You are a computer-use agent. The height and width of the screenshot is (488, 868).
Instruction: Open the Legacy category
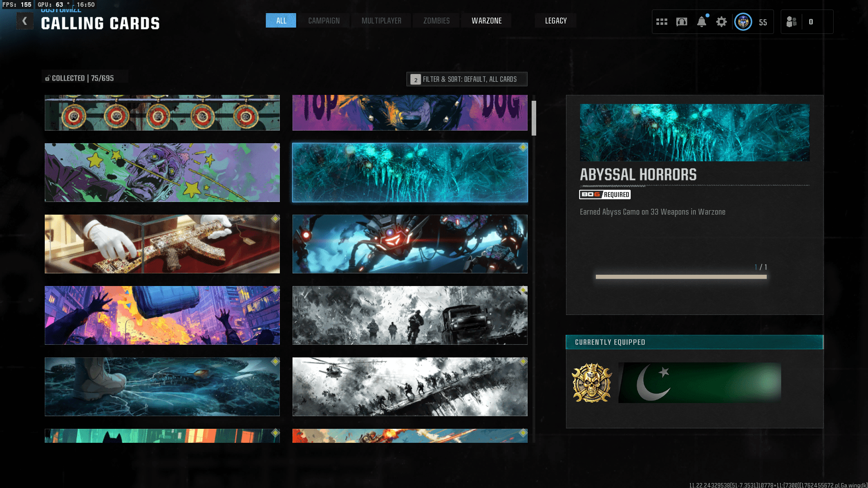(x=556, y=21)
